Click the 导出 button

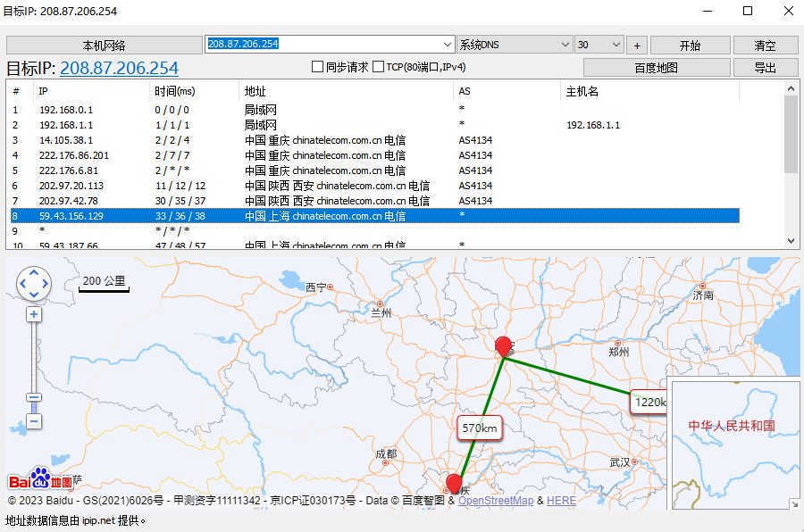click(x=766, y=67)
